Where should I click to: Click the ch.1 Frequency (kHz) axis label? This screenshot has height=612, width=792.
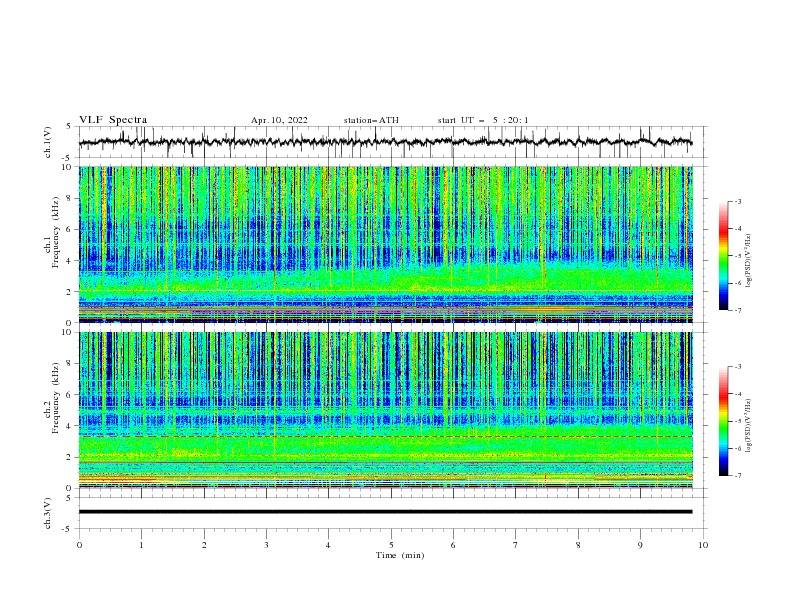coord(51,233)
